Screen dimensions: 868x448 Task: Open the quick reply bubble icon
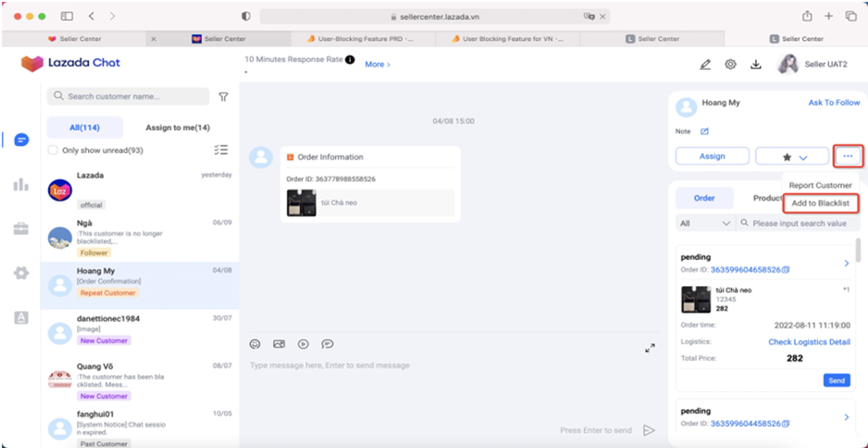pos(328,344)
